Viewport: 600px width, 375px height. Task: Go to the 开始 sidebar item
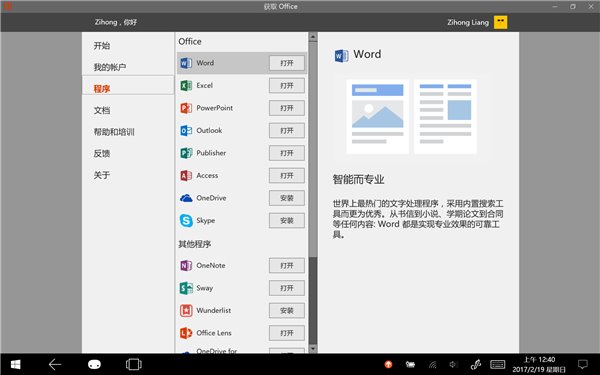(128, 46)
